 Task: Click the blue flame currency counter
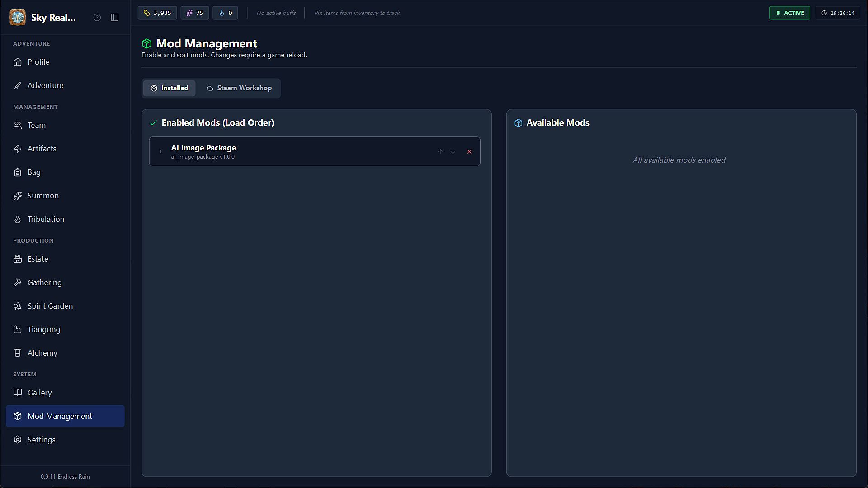(225, 13)
